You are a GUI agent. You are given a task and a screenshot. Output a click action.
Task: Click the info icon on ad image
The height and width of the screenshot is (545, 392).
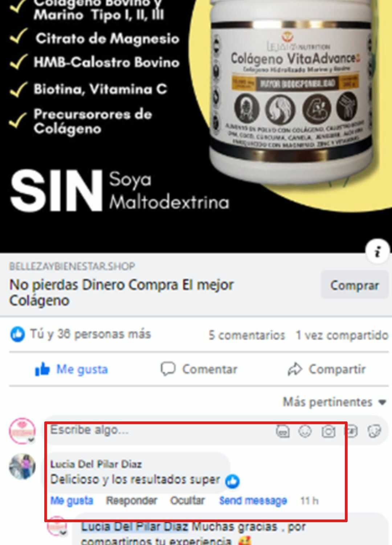377,251
